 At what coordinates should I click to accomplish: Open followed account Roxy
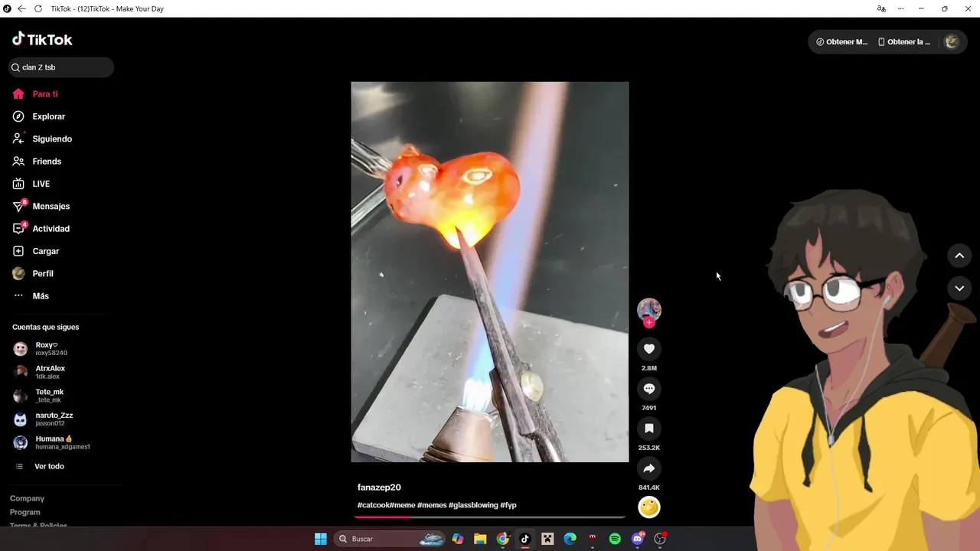(x=51, y=349)
